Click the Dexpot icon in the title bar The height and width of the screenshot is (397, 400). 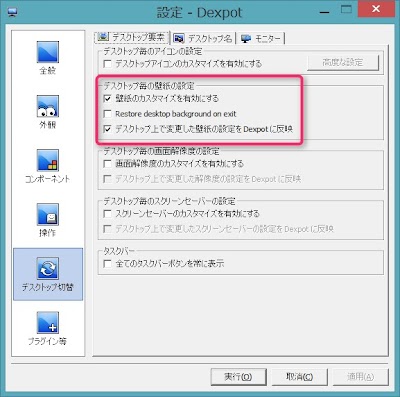[13, 13]
